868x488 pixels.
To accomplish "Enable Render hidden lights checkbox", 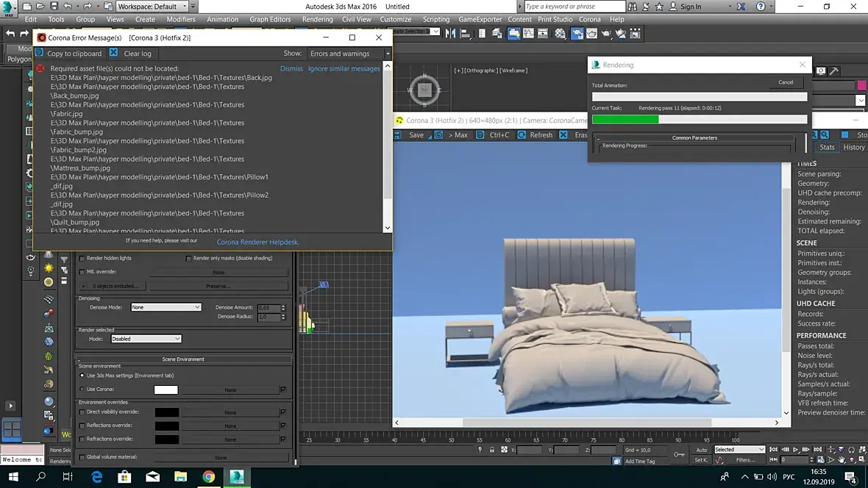I will tap(82, 258).
